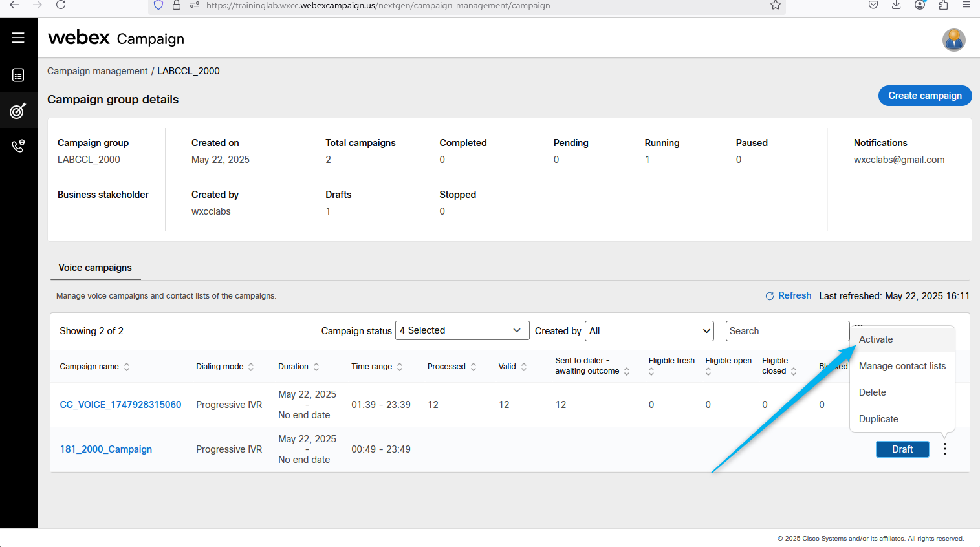This screenshot has height=547, width=980.
Task: Open CC_VOICE_1747928315060 campaign link
Action: [120, 405]
